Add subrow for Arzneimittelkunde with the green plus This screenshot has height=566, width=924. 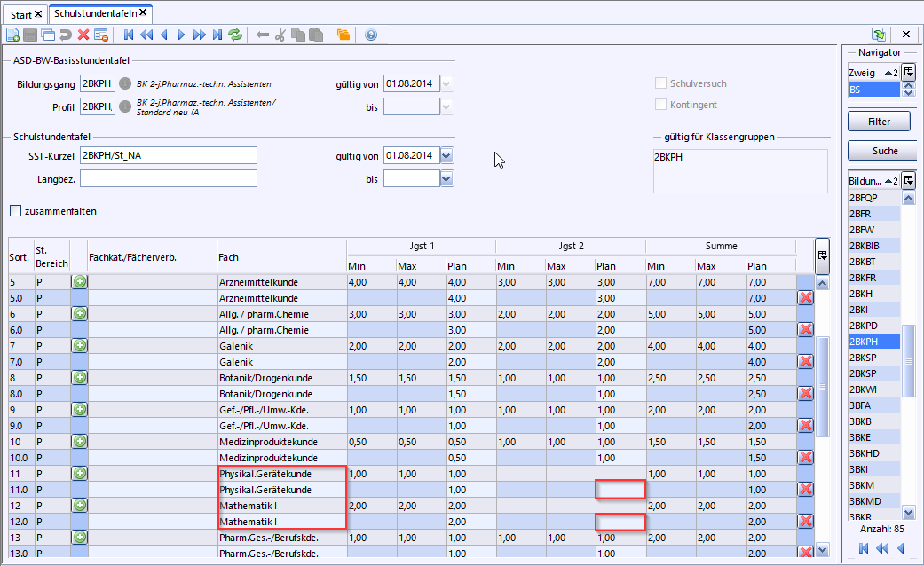[80, 281]
